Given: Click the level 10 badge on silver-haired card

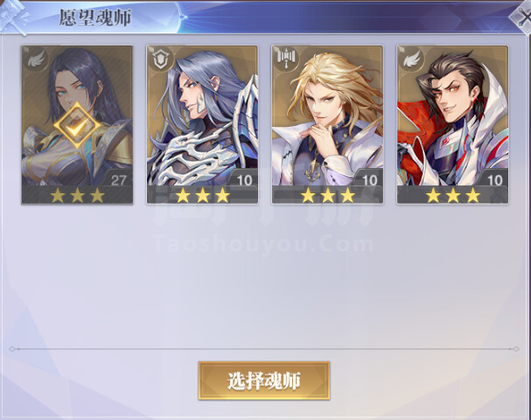Looking at the screenshot, I should tap(244, 180).
